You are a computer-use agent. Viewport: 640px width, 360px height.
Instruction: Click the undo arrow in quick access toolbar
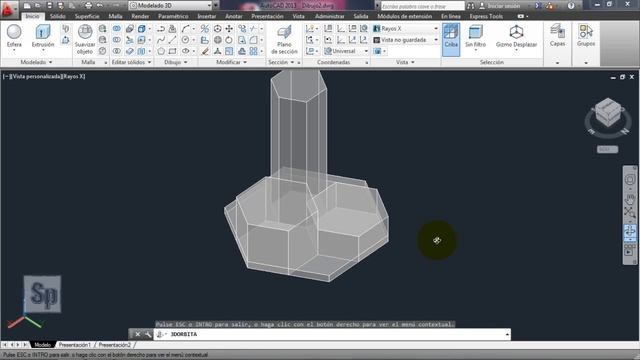100,6
